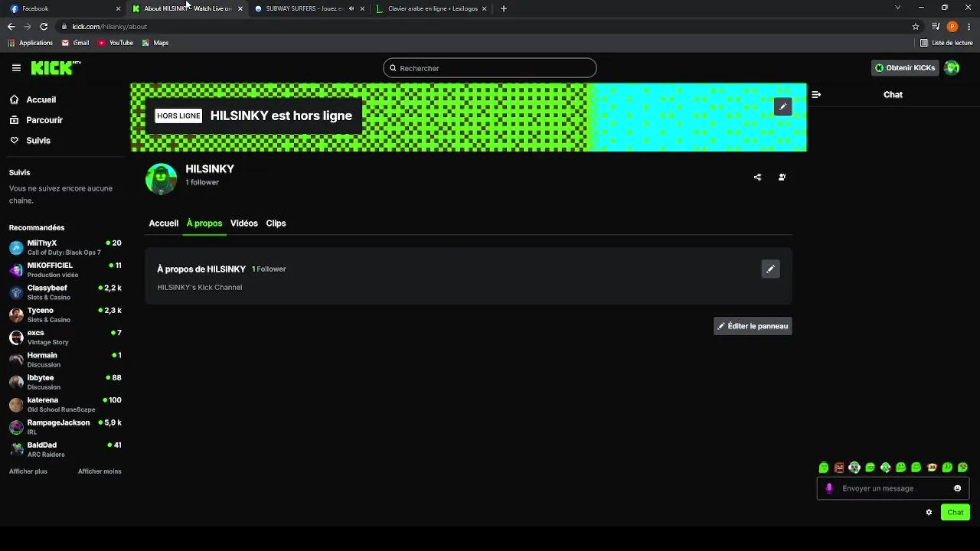The height and width of the screenshot is (551, 980).
Task: Click the kick.com address bar
Action: pos(490,27)
